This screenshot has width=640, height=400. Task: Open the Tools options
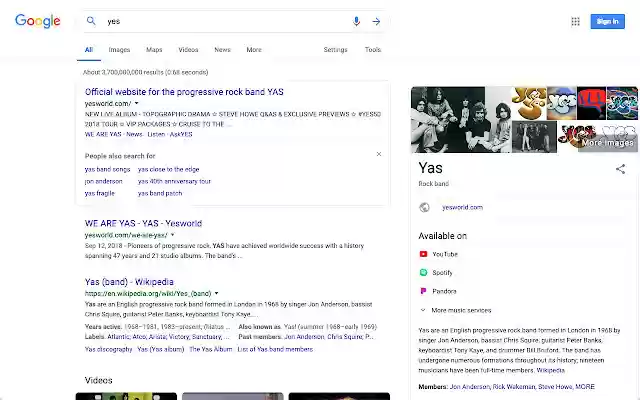point(373,50)
